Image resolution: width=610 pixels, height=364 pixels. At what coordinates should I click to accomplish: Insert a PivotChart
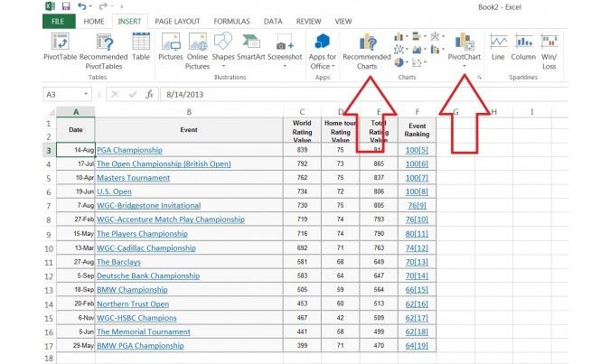[x=465, y=51]
